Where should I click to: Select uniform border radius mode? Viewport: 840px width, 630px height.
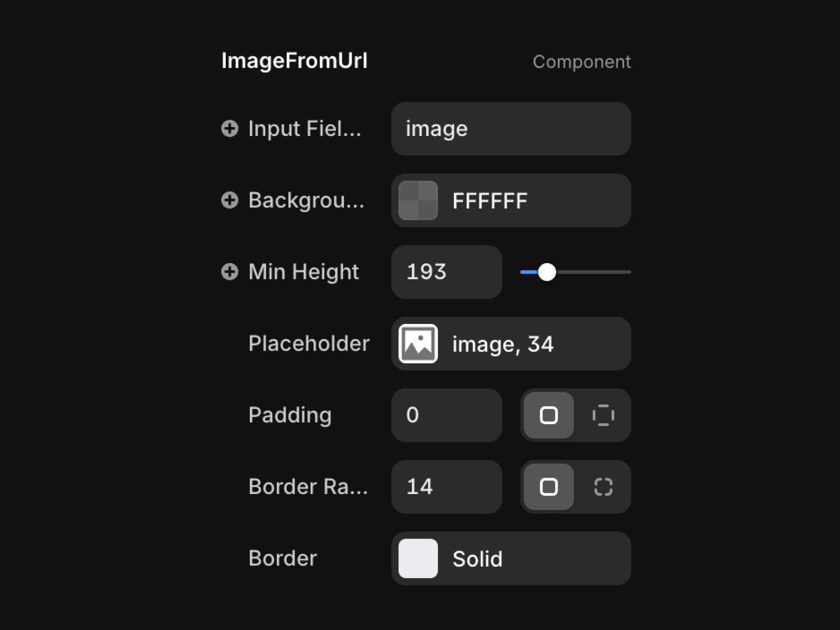coord(549,487)
